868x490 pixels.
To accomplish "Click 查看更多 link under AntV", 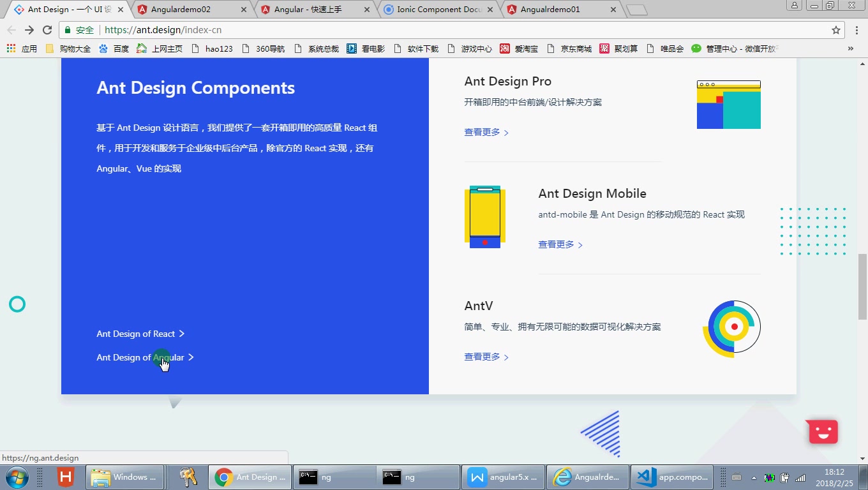I will pyautogui.click(x=483, y=357).
